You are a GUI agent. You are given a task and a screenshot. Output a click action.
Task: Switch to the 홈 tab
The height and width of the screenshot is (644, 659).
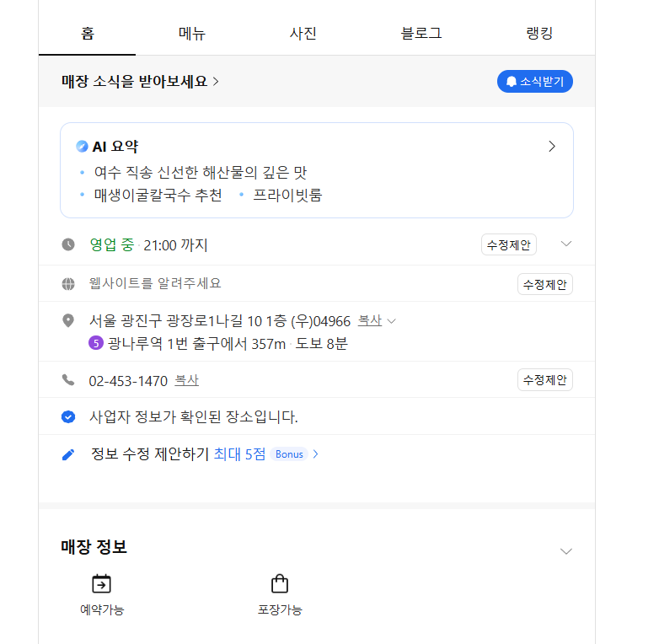88,33
